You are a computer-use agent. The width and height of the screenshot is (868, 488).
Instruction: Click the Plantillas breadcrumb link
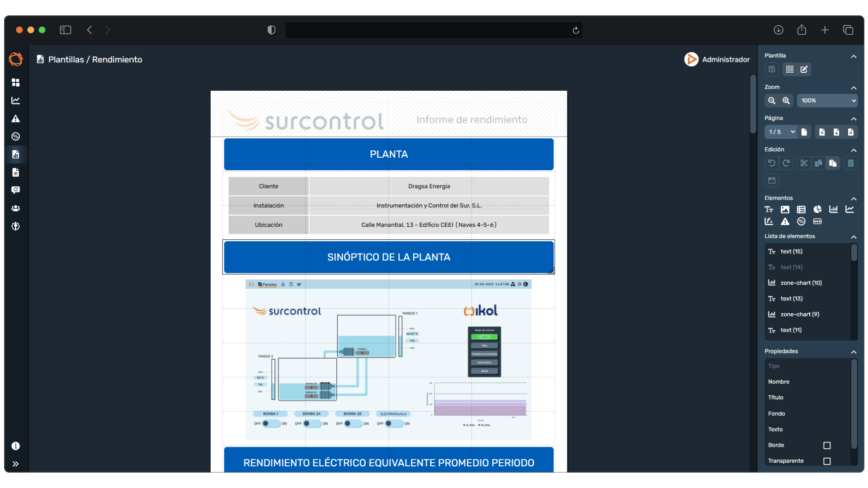[x=66, y=60]
